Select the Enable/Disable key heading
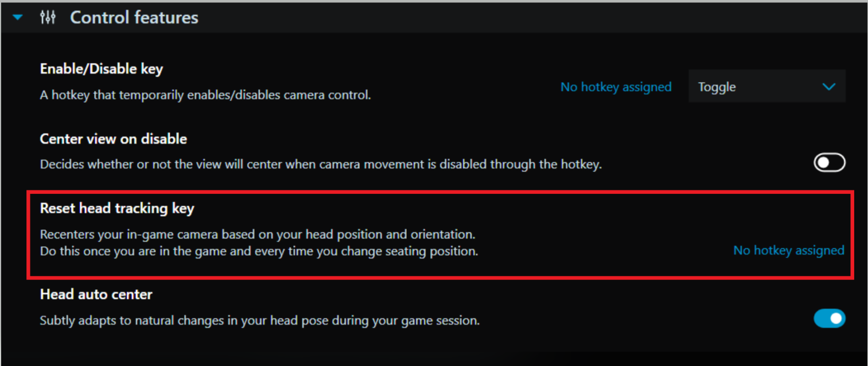This screenshot has height=366, width=868. pyautogui.click(x=102, y=69)
